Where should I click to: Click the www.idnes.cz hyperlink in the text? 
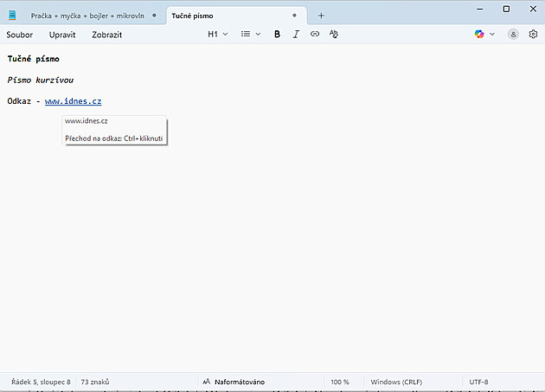74,102
